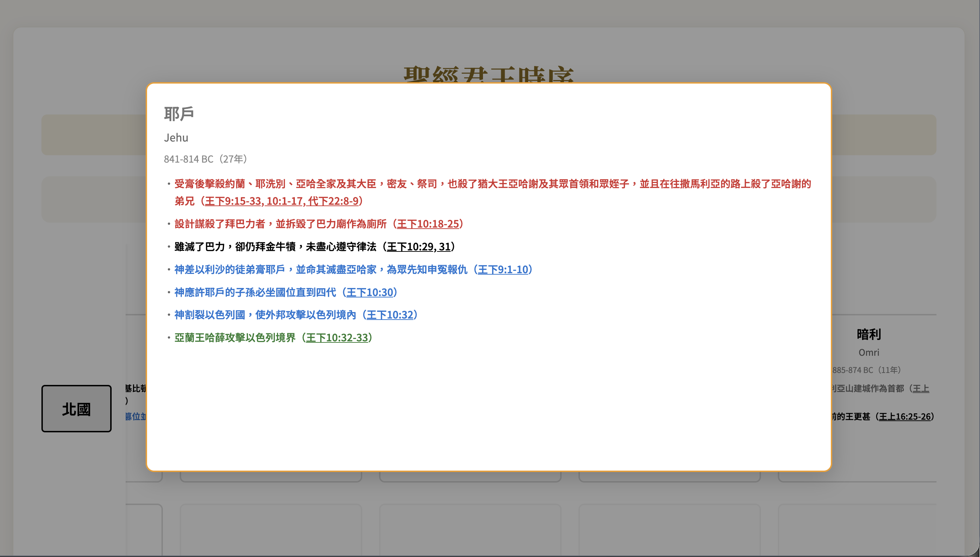
Task: Click the 聖經君王時序 page title
Action: (x=489, y=74)
